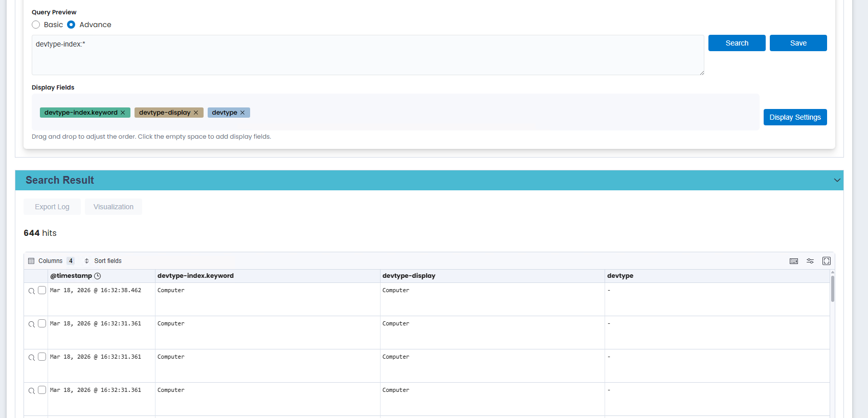Select the blue devtype tag label

tap(225, 113)
